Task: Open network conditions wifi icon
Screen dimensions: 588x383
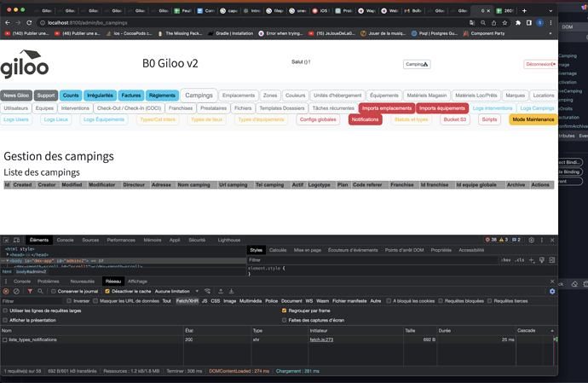Action: point(207,291)
